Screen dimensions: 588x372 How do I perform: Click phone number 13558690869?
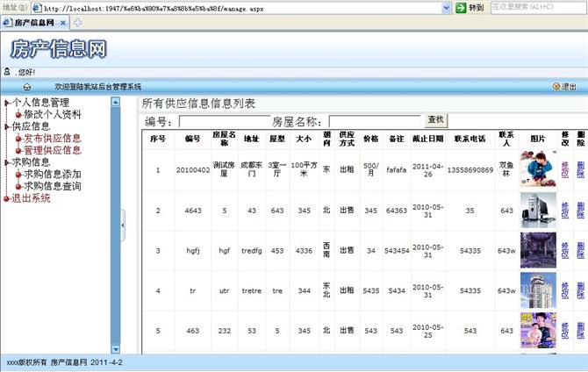tap(470, 170)
